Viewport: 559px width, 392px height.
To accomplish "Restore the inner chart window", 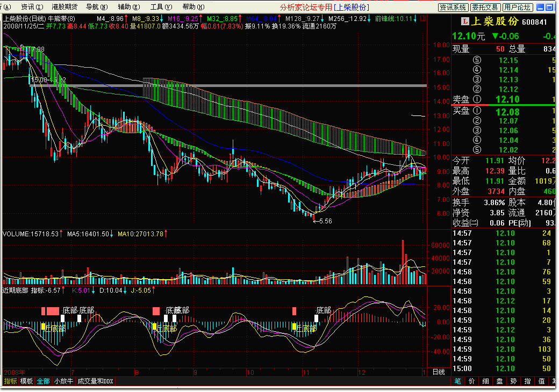I will [x=549, y=7].
